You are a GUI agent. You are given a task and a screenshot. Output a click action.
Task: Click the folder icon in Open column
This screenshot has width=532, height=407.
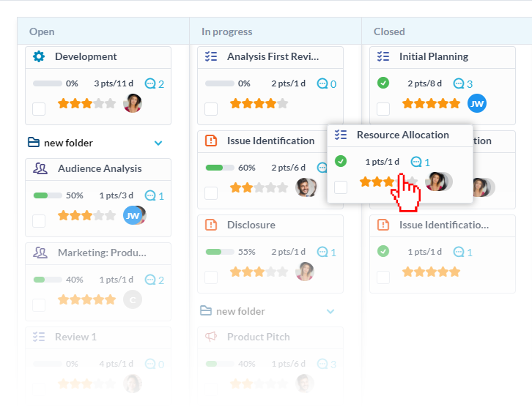[x=33, y=143]
